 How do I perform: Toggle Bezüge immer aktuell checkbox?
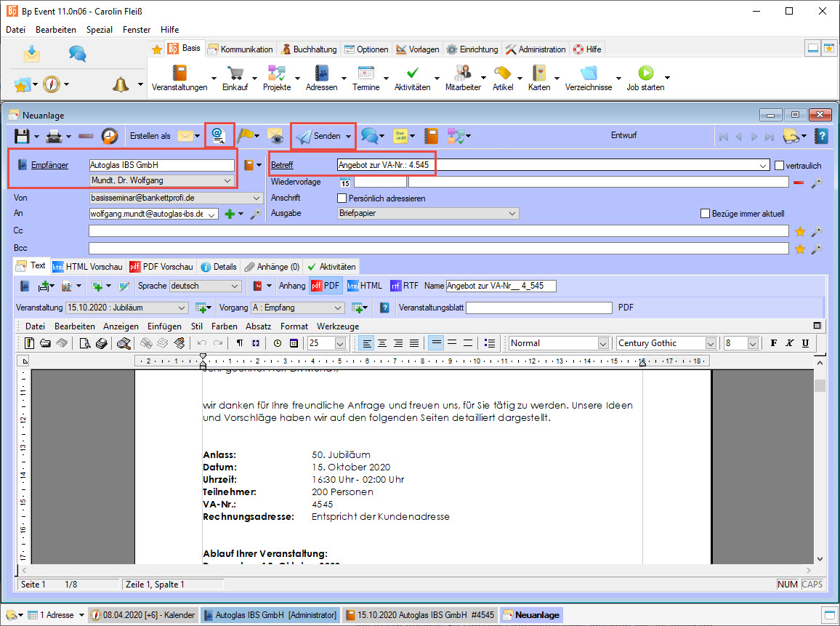coord(705,214)
